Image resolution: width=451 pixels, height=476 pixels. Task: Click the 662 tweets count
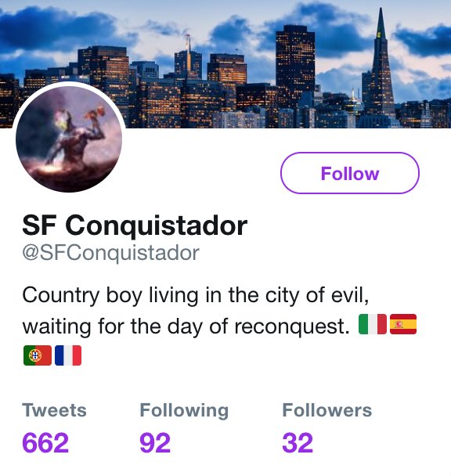coord(45,442)
